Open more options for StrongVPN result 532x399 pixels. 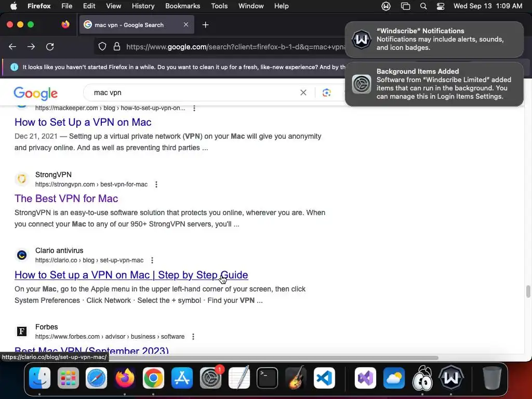156,184
